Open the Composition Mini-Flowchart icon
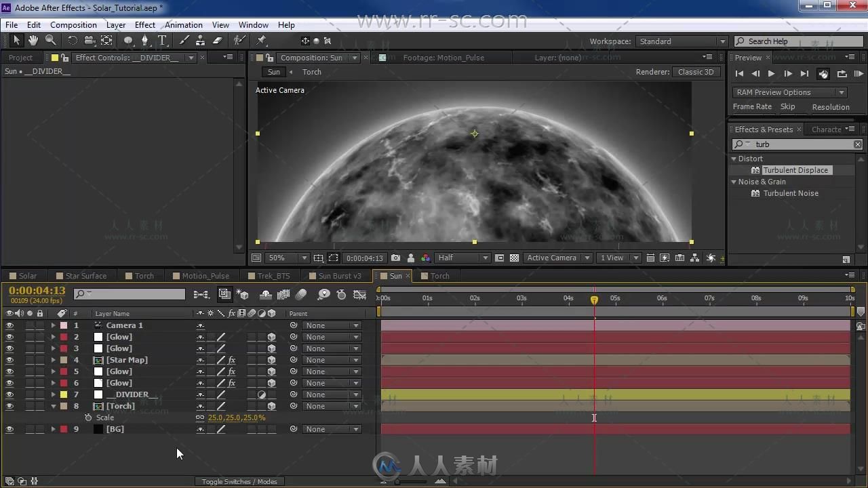This screenshot has width=868, height=488. pyautogui.click(x=201, y=294)
